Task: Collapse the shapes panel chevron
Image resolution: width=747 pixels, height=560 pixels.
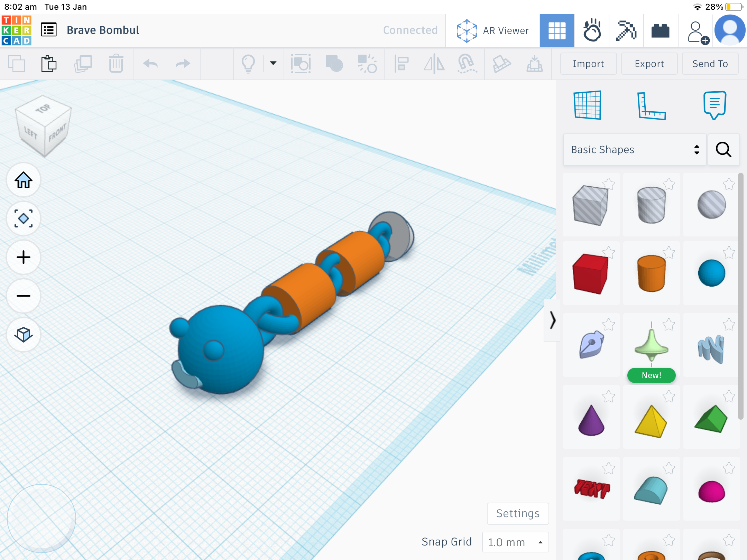Action: pyautogui.click(x=552, y=320)
